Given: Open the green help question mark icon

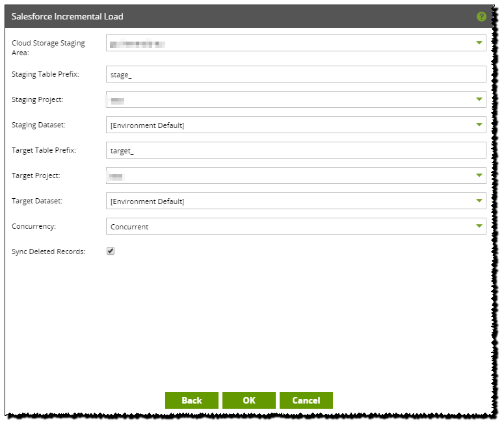Looking at the screenshot, I should coord(481,16).
